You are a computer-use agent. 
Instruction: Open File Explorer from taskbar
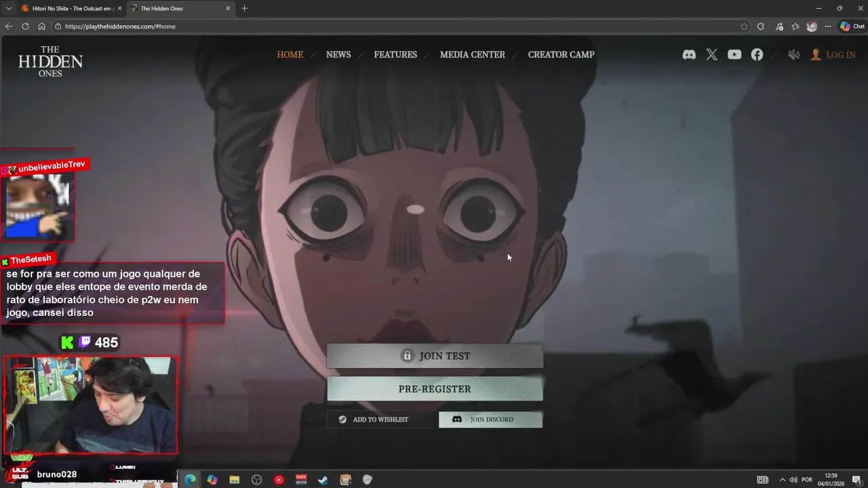click(235, 480)
